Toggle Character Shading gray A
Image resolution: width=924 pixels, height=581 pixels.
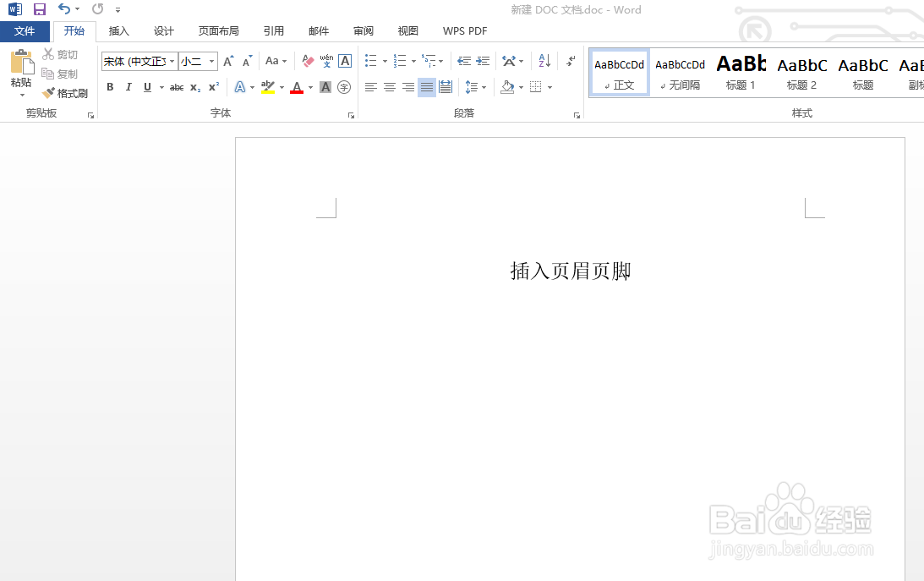[325, 87]
